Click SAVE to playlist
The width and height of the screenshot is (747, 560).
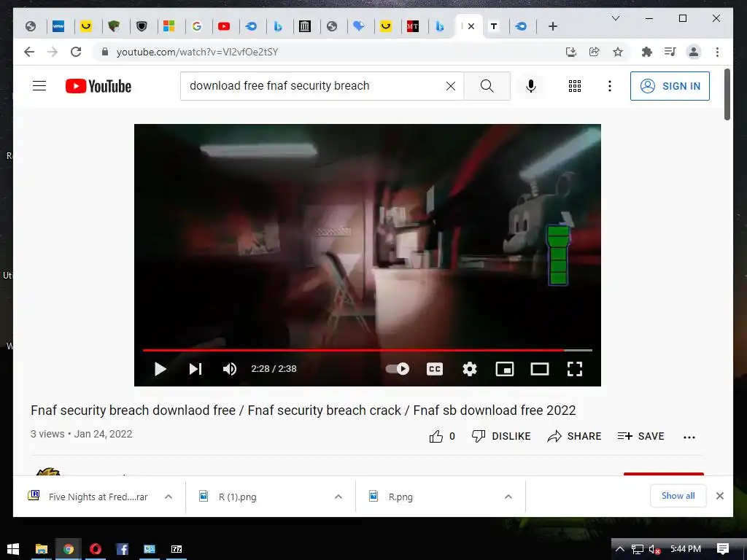(640, 436)
